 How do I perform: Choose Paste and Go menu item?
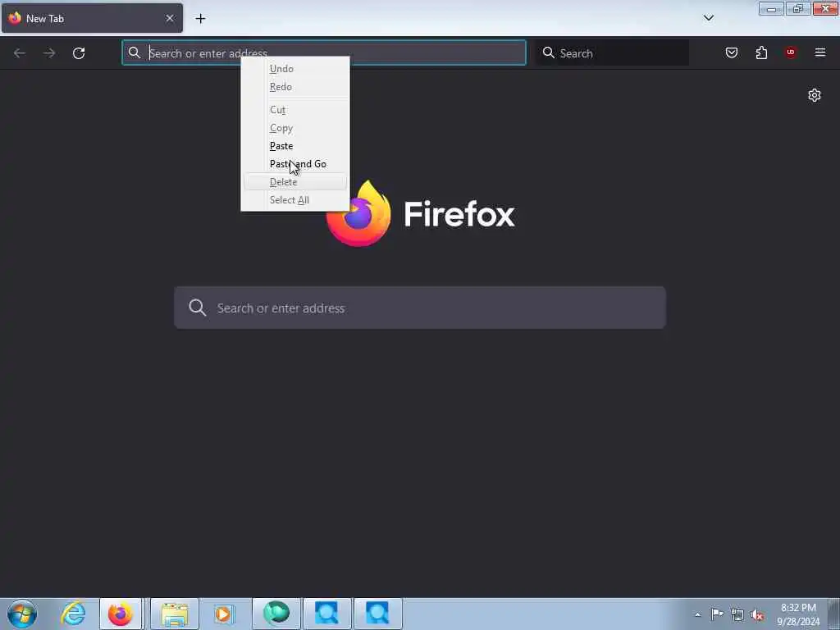pos(295,164)
